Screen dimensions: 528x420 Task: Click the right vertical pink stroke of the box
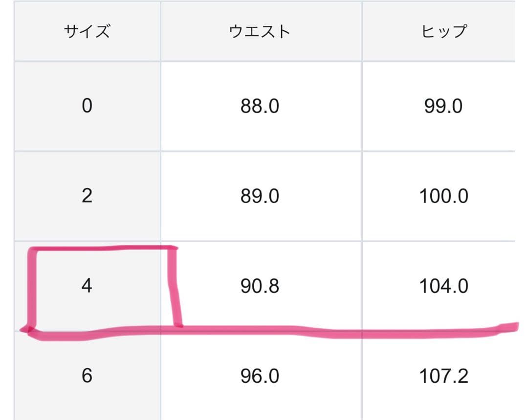(175, 288)
